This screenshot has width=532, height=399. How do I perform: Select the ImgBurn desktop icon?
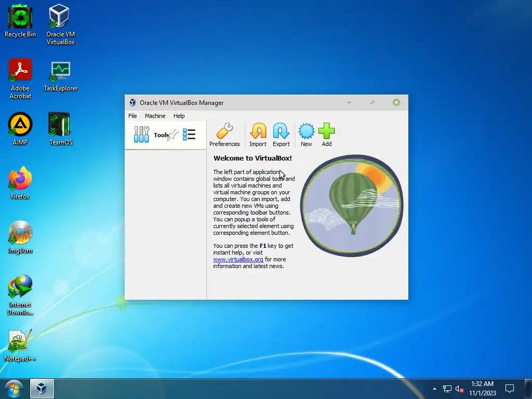[20, 237]
